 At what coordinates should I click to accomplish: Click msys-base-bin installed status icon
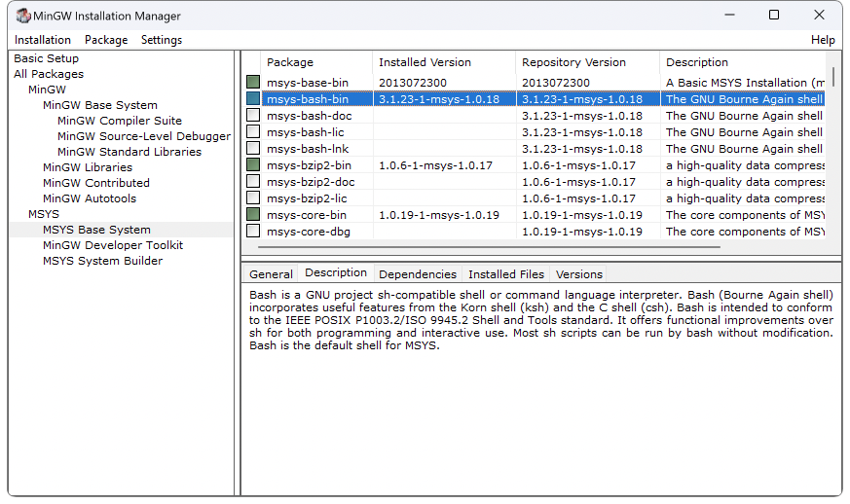[x=253, y=83]
